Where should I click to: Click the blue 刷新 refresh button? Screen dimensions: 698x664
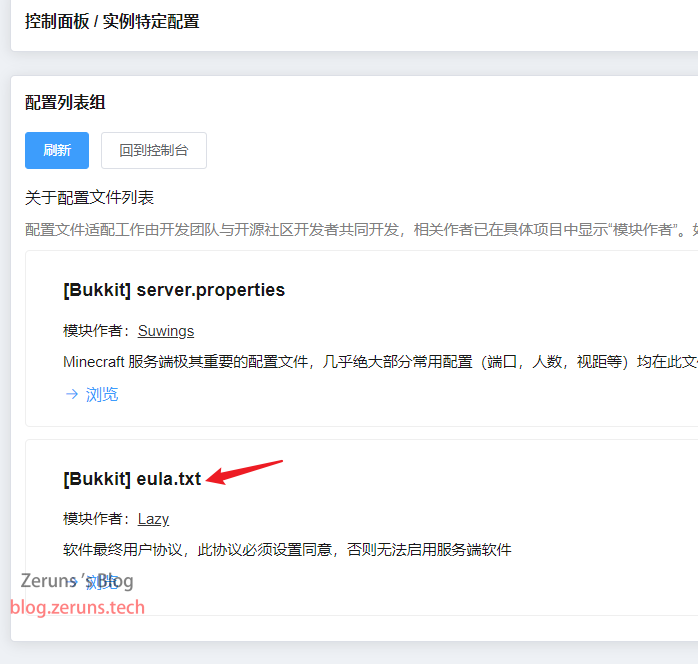(57, 150)
